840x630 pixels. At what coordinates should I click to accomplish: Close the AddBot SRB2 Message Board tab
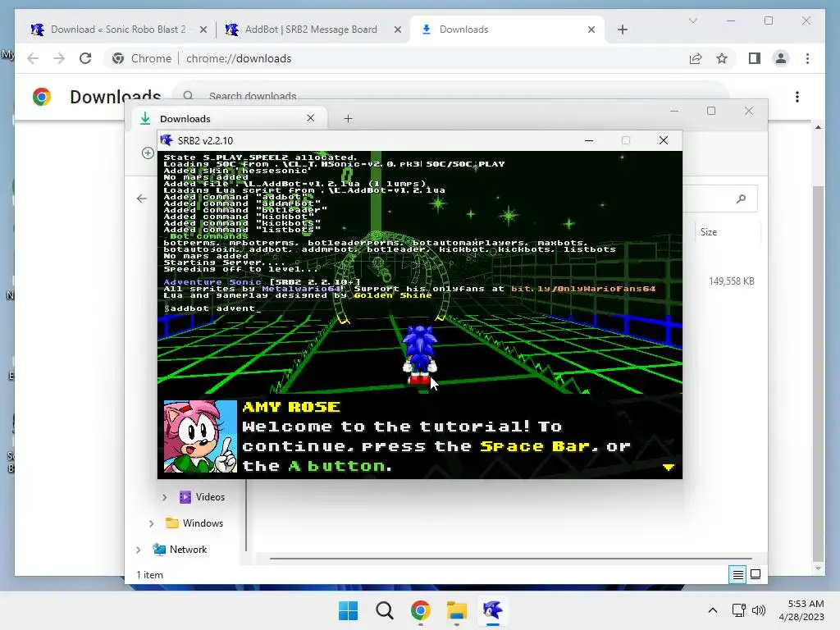click(398, 30)
